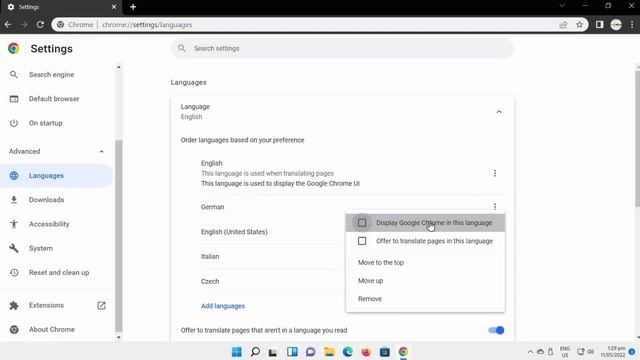The height and width of the screenshot is (360, 640).
Task: Open Widgets on the taskbar
Action: (x=292, y=352)
